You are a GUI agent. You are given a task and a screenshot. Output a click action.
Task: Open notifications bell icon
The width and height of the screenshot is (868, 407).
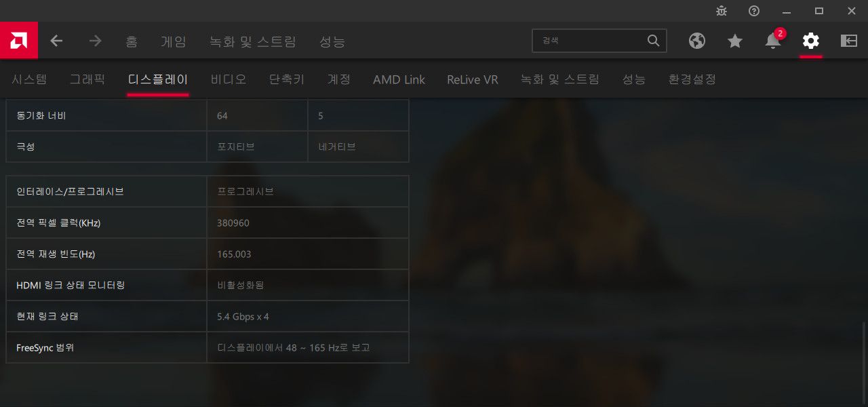(773, 41)
